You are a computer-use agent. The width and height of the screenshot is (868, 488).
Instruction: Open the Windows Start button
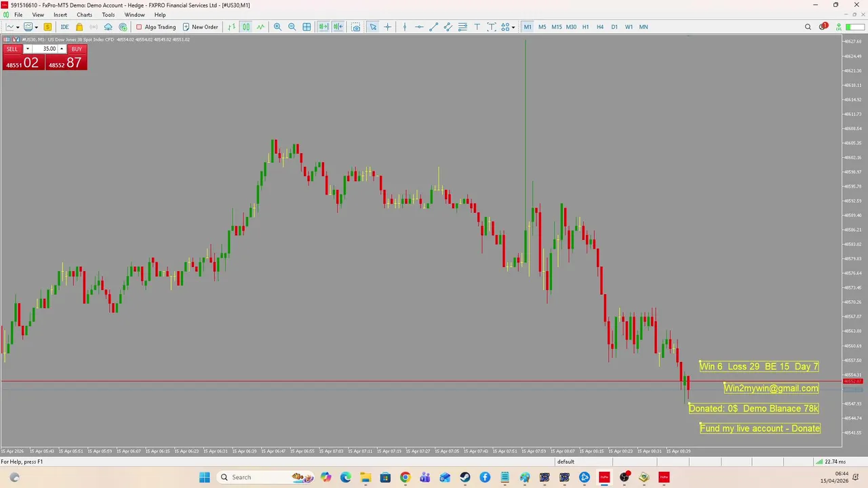pos(205,477)
